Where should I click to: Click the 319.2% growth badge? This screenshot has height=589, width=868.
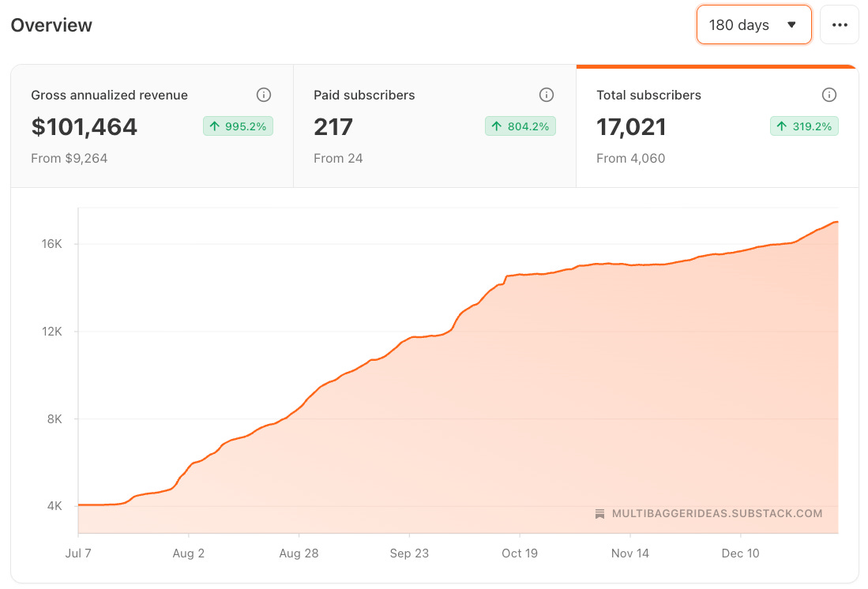(804, 126)
